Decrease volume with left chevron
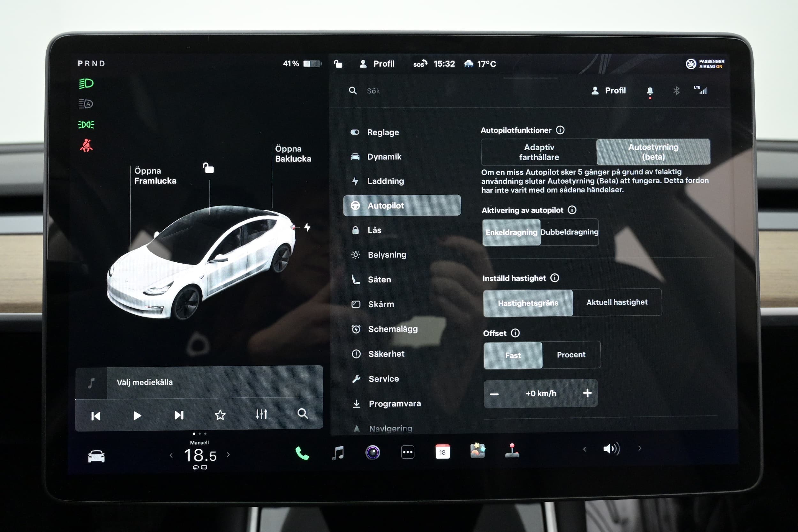 (x=584, y=449)
